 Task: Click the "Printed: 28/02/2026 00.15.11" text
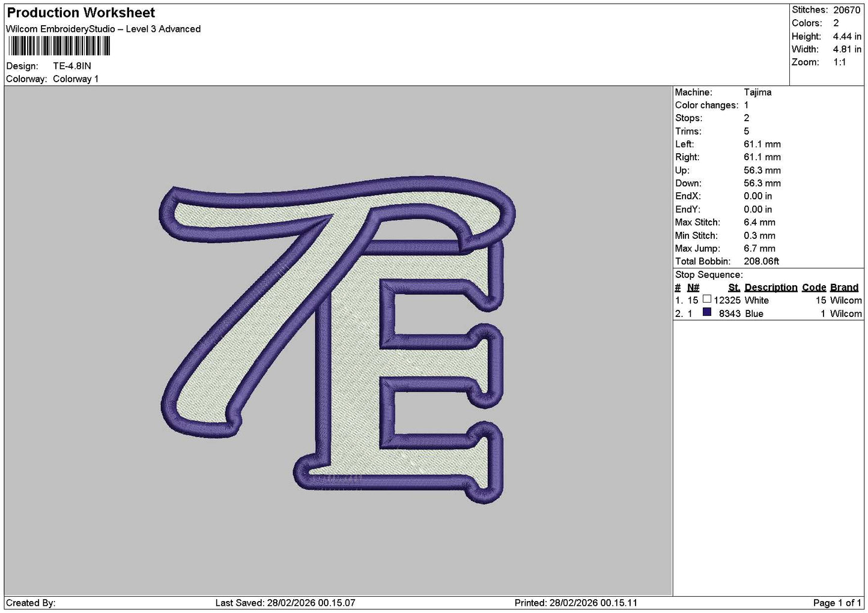point(576,603)
